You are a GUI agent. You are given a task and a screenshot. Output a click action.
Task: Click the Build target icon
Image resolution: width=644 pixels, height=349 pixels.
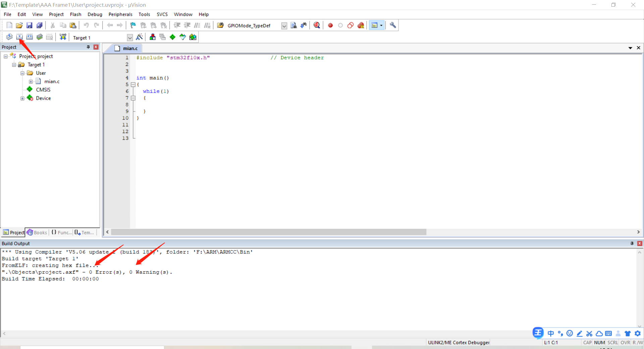pos(19,37)
